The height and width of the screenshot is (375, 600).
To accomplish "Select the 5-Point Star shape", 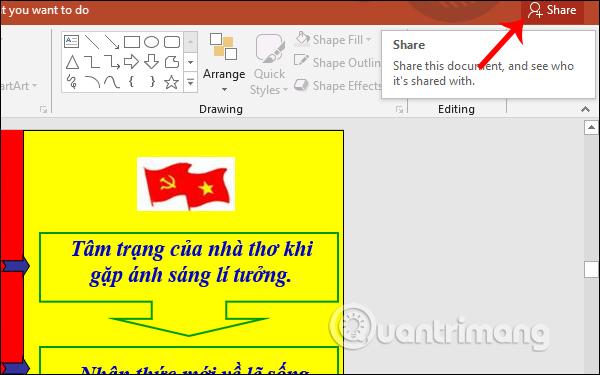I will pyautogui.click(x=172, y=82).
